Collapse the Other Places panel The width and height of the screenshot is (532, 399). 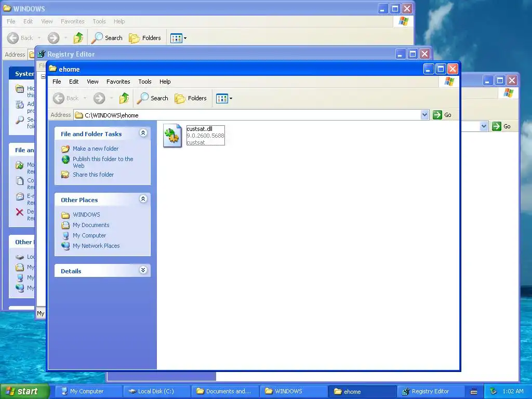coord(143,199)
